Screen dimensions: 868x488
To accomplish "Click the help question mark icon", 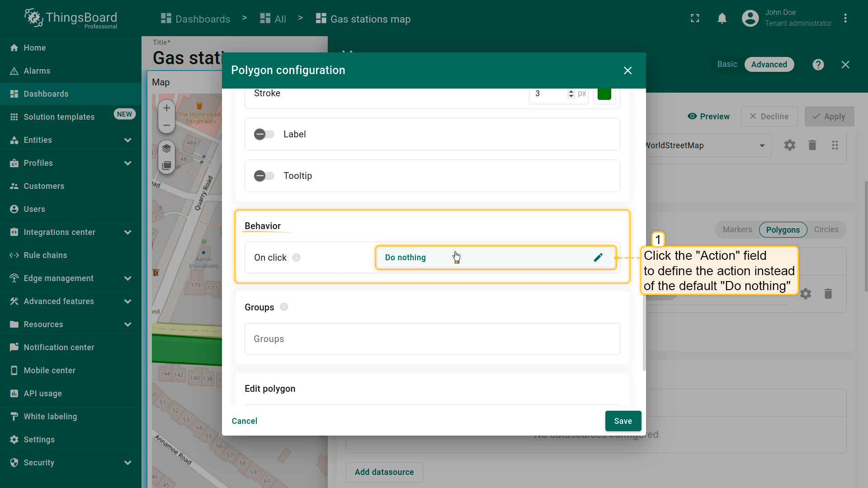I will pyautogui.click(x=818, y=65).
